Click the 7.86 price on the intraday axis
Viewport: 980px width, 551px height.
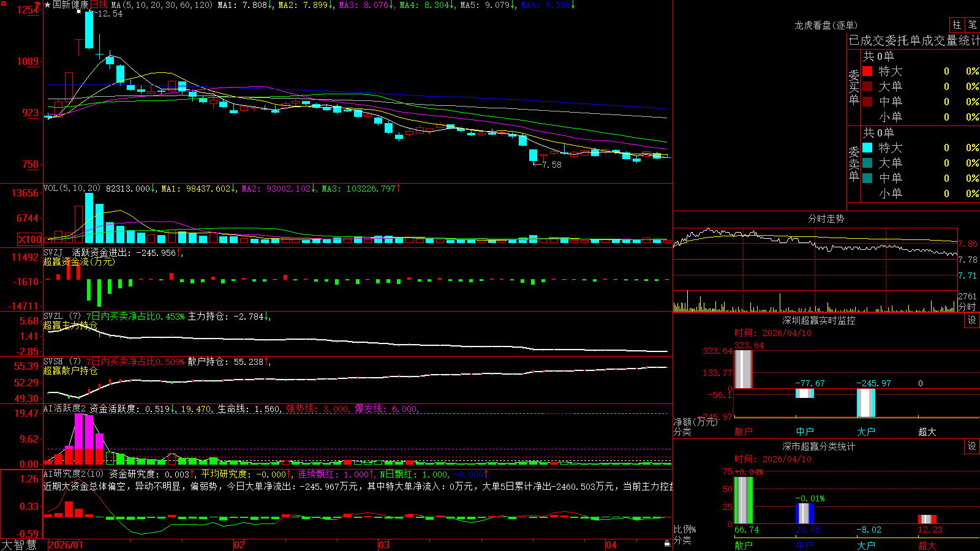click(x=968, y=244)
